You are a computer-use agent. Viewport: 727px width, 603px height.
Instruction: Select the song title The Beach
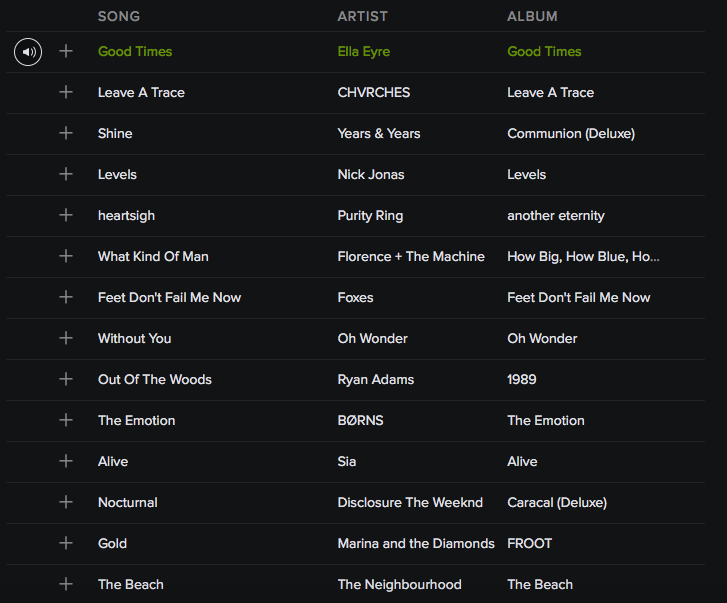coord(131,584)
